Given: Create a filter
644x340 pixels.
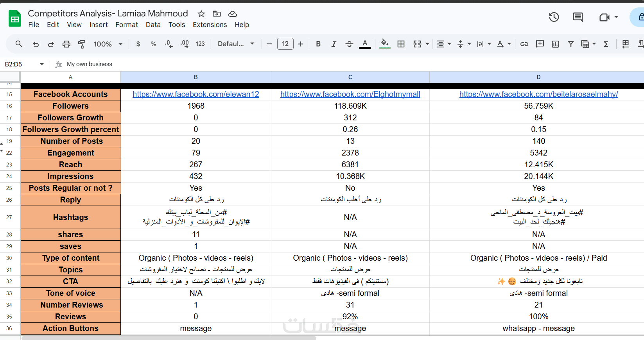Looking at the screenshot, I should tap(571, 44).
